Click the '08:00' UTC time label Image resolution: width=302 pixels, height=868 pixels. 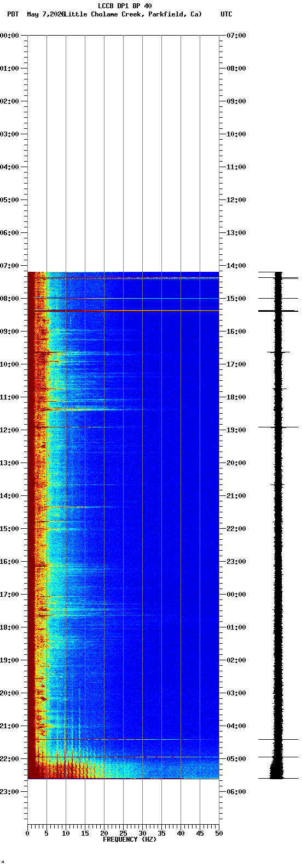pos(236,68)
